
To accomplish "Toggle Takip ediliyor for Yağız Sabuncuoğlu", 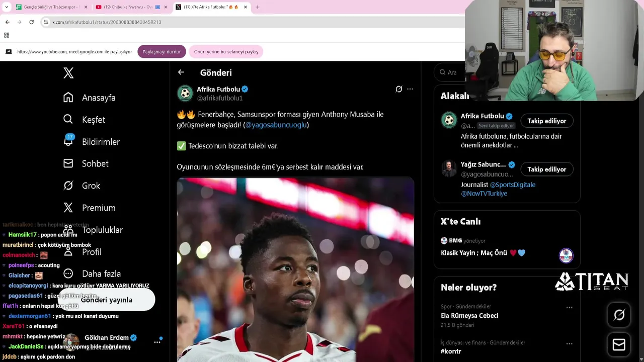I will coord(546,169).
